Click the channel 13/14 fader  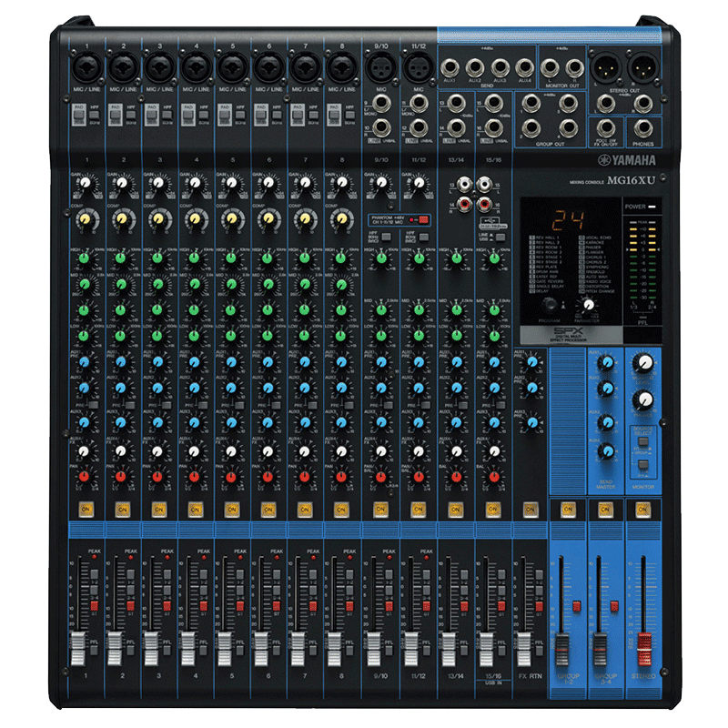tap(449, 648)
